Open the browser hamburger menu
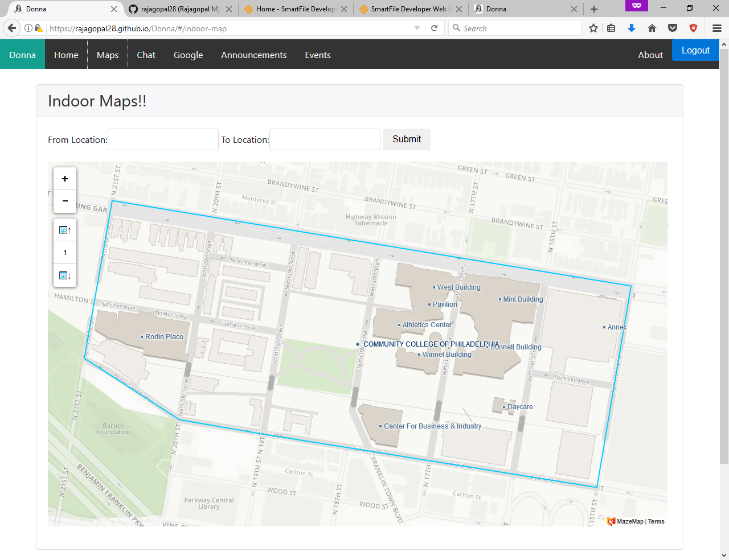The image size is (729, 560). pyautogui.click(x=717, y=28)
